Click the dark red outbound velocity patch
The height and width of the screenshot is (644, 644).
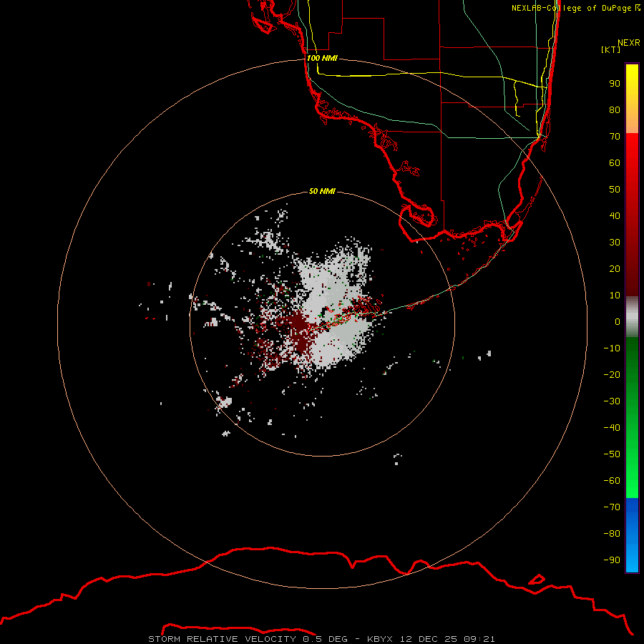(302, 331)
